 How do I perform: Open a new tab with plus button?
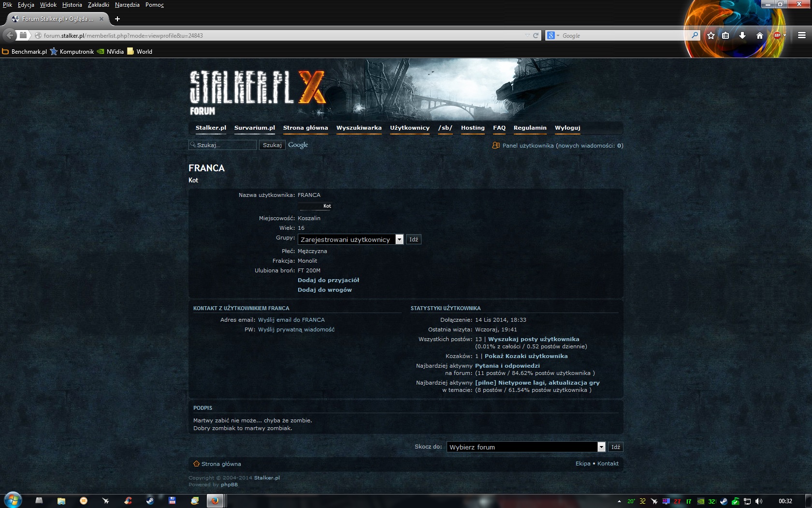point(117,19)
